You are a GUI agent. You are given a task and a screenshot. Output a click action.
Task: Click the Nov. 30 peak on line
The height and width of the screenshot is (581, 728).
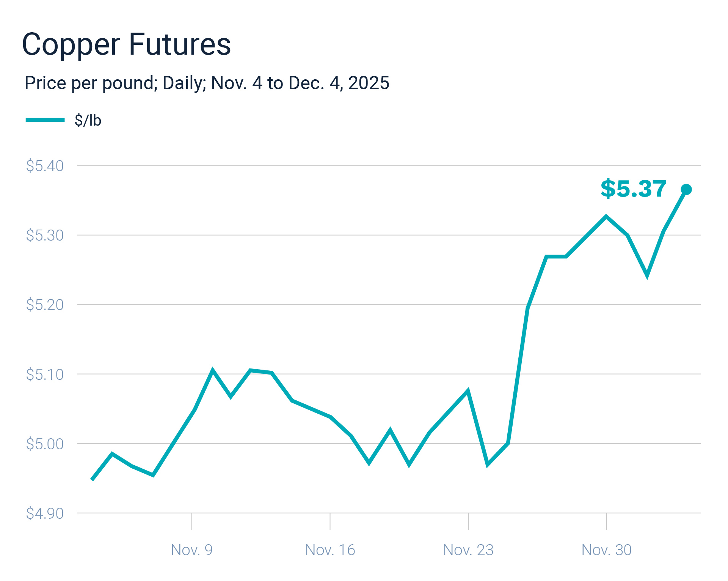coord(606,217)
